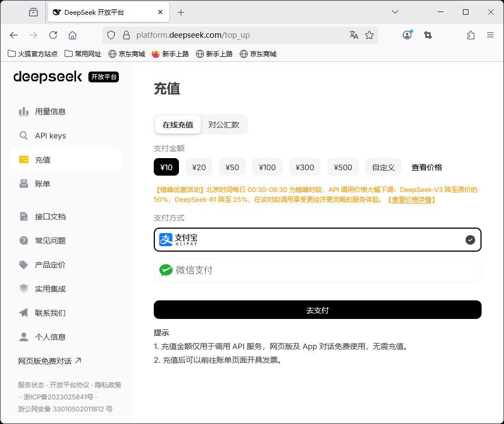
Task: Select the ¥50 payment amount
Action: (x=233, y=167)
